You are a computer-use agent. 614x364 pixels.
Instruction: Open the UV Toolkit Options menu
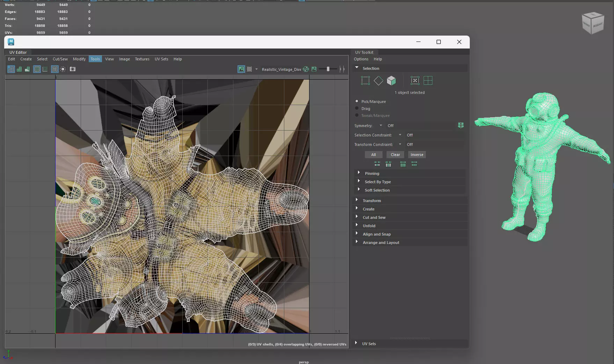pos(361,59)
